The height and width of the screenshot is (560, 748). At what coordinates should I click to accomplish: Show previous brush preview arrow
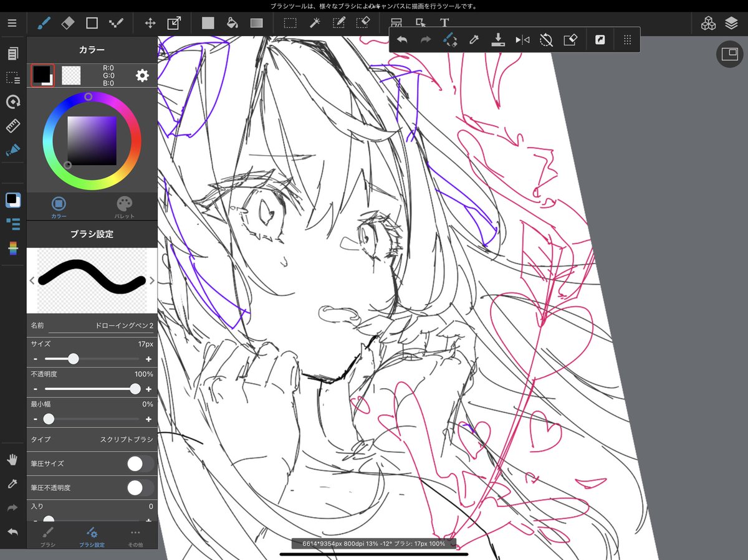click(x=32, y=280)
